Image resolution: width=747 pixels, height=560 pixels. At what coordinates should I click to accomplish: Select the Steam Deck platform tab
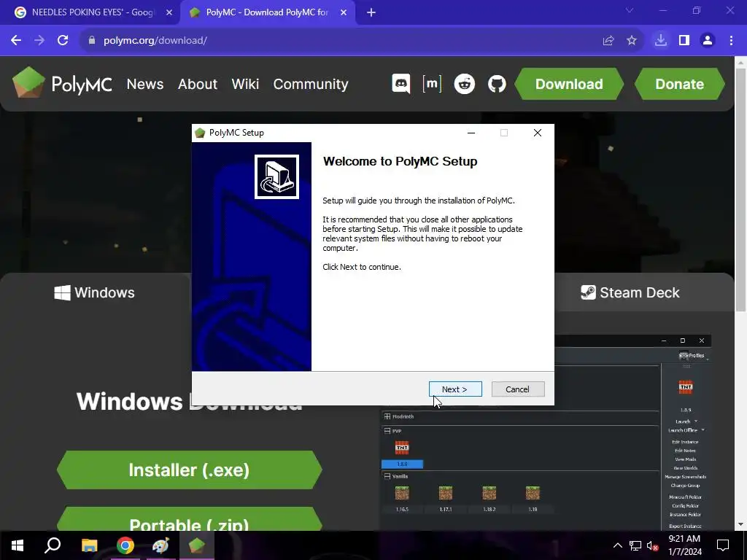pos(630,292)
